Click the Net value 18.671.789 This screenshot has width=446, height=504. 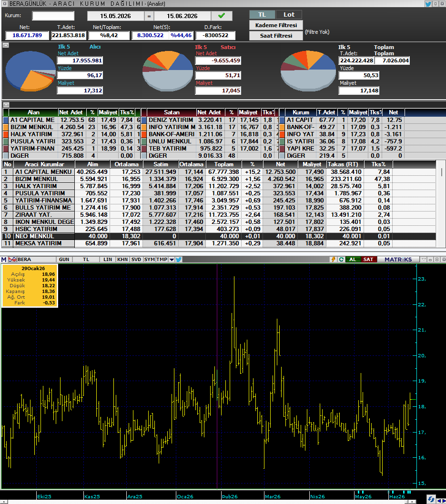pos(27,35)
